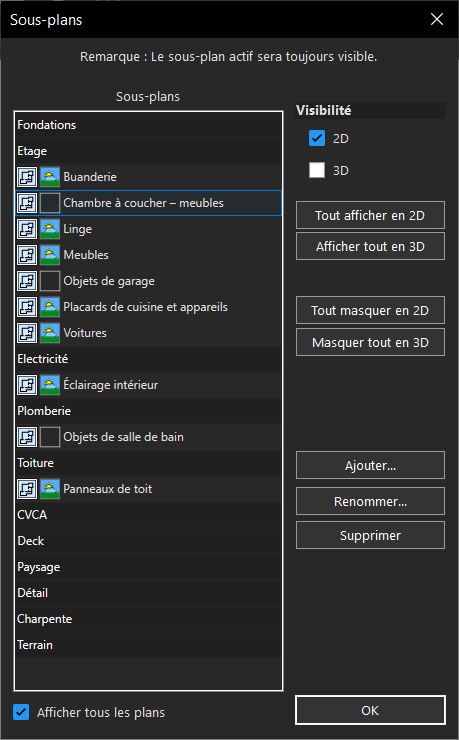This screenshot has width=459, height=740.
Task: Uncheck Afficher tous les plans
Action: point(21,712)
